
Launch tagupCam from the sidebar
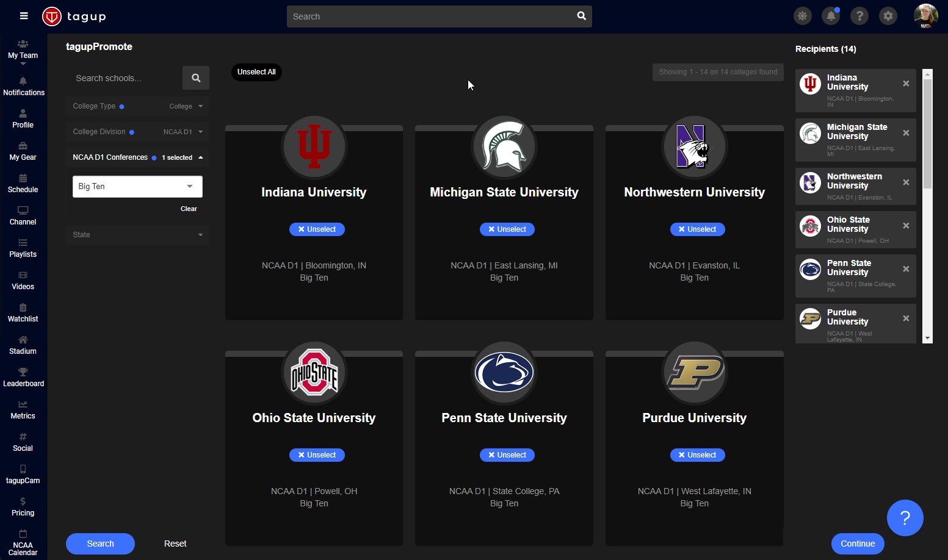coord(23,475)
